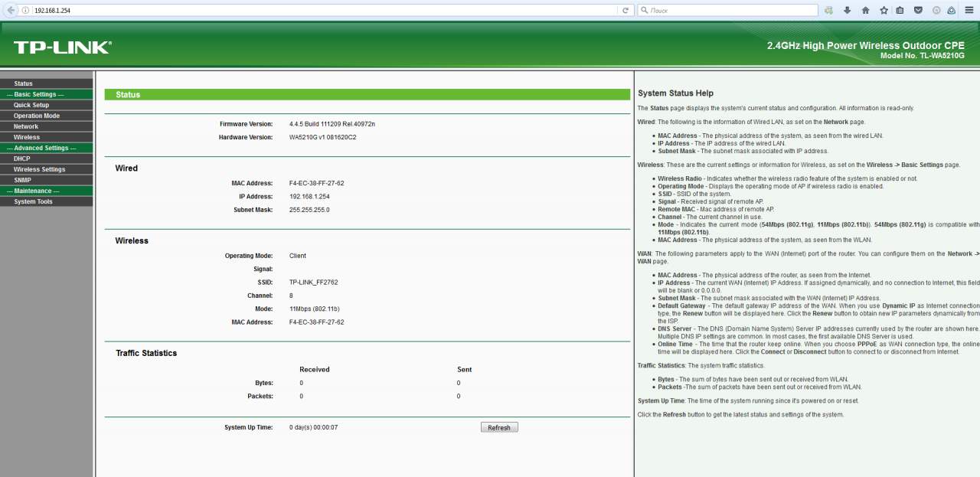Click the Signal label in Wireless section

(x=263, y=269)
